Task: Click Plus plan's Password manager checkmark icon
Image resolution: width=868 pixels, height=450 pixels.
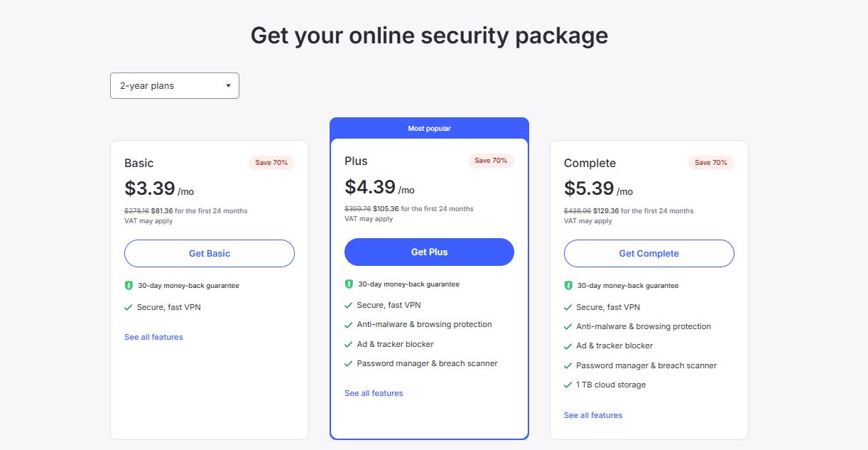Action: 349,364
